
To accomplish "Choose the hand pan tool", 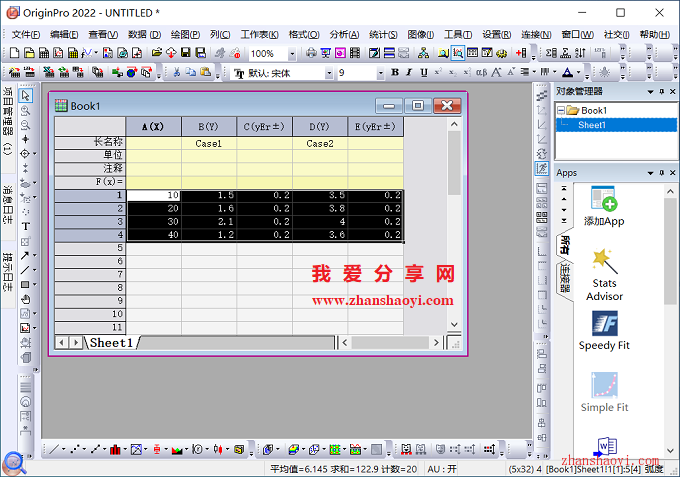I will 26,299.
